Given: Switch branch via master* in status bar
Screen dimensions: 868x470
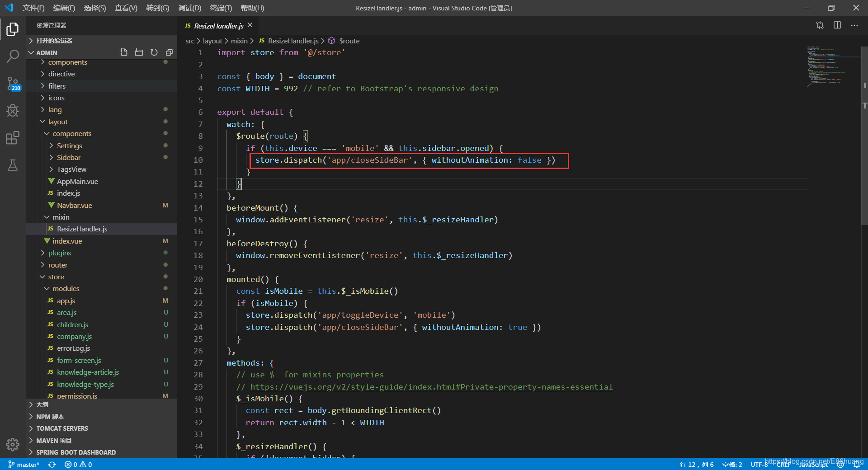Looking at the screenshot, I should [x=24, y=465].
